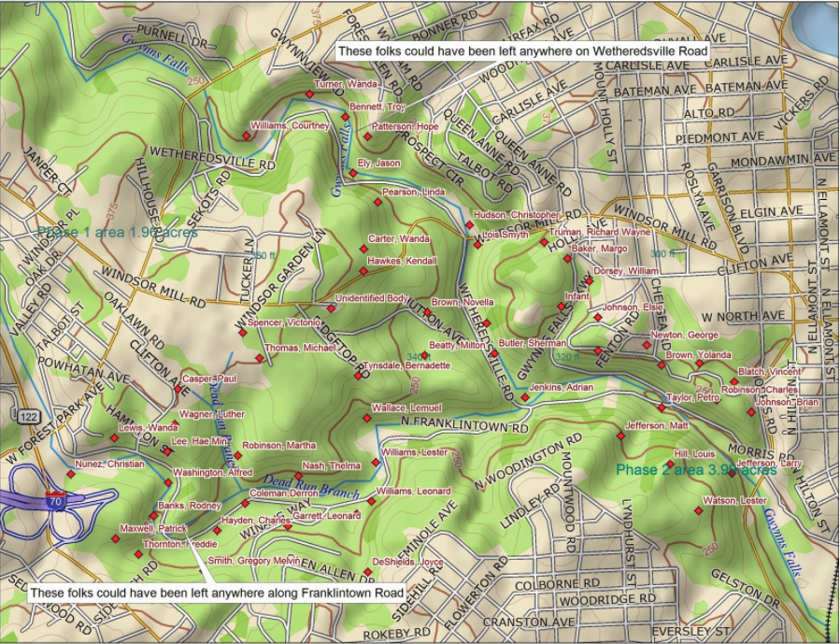Select the Johnson, Brian marker
The image size is (840, 644).
point(751,412)
